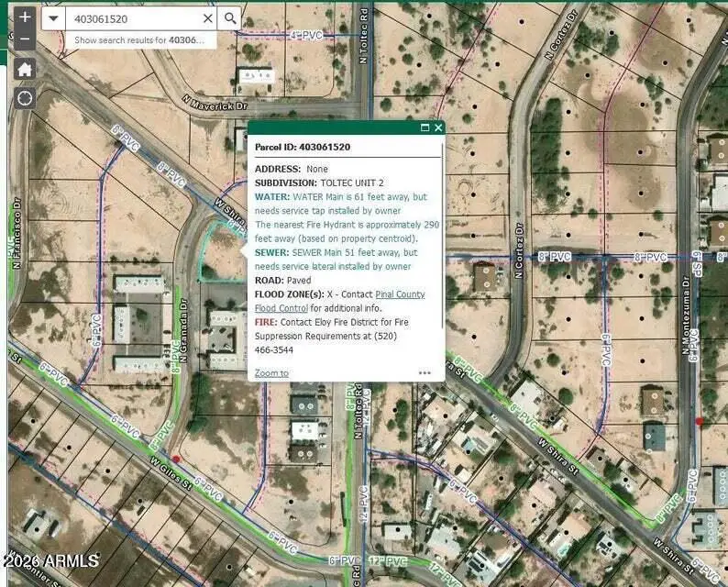Run search with the magnifier icon
The image size is (728, 587).
pos(230,18)
